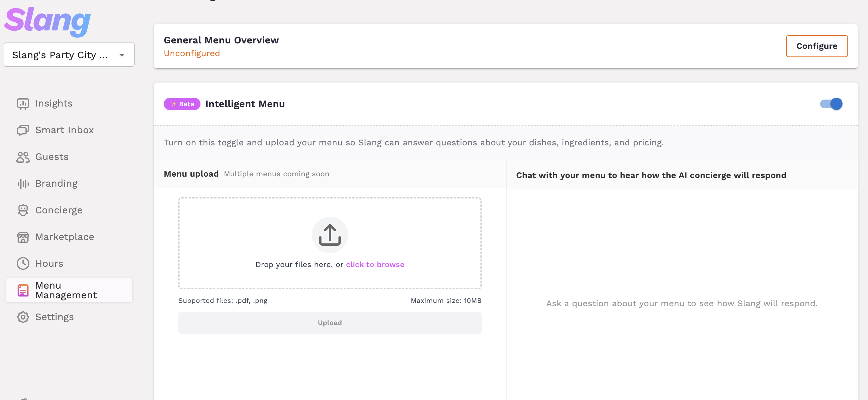Click the 'Chat with your menu' heading
868x400 pixels.
click(651, 175)
